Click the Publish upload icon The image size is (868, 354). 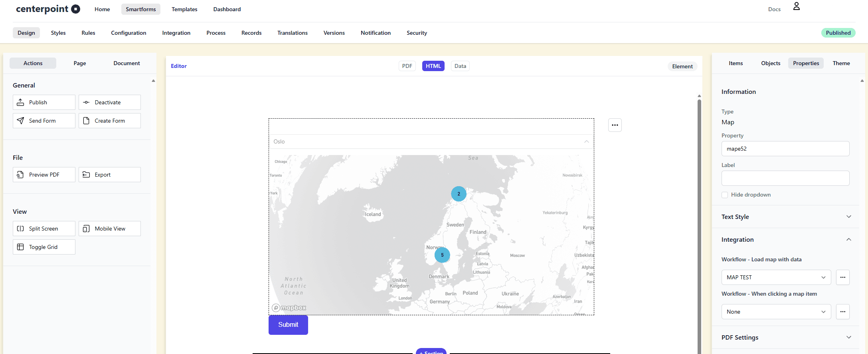tap(20, 102)
